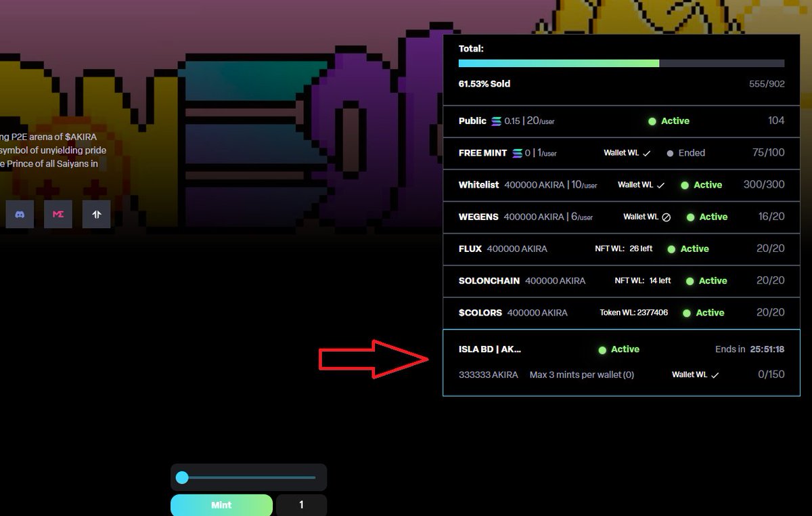This screenshot has width=812, height=516.
Task: Click the total sold progress bar
Action: [x=621, y=63]
